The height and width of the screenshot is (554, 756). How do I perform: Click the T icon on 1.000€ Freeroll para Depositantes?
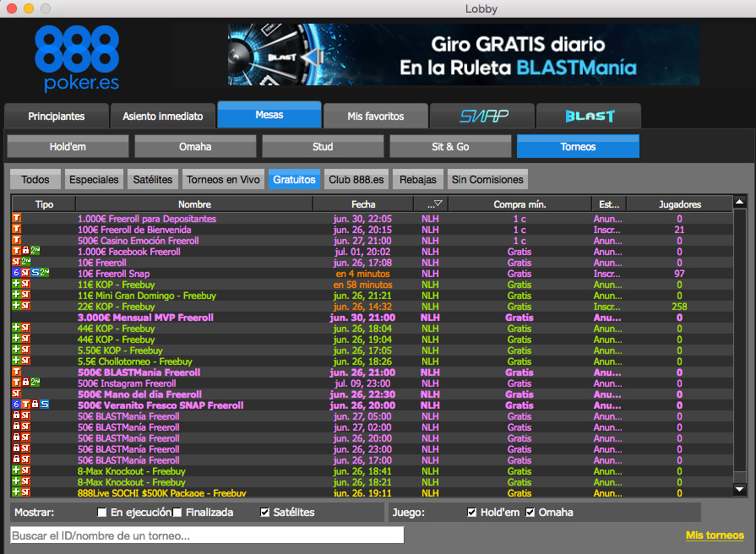pyautogui.click(x=16, y=218)
